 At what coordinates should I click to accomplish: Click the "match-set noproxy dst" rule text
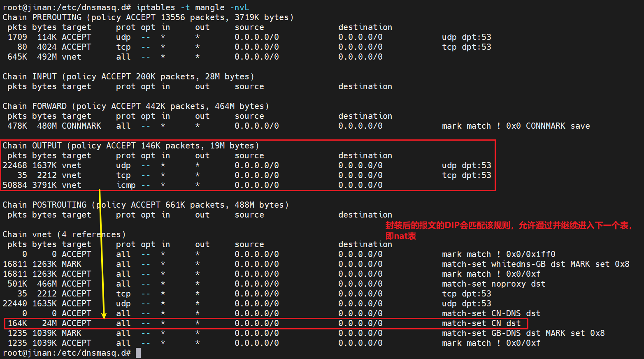coord(493,284)
